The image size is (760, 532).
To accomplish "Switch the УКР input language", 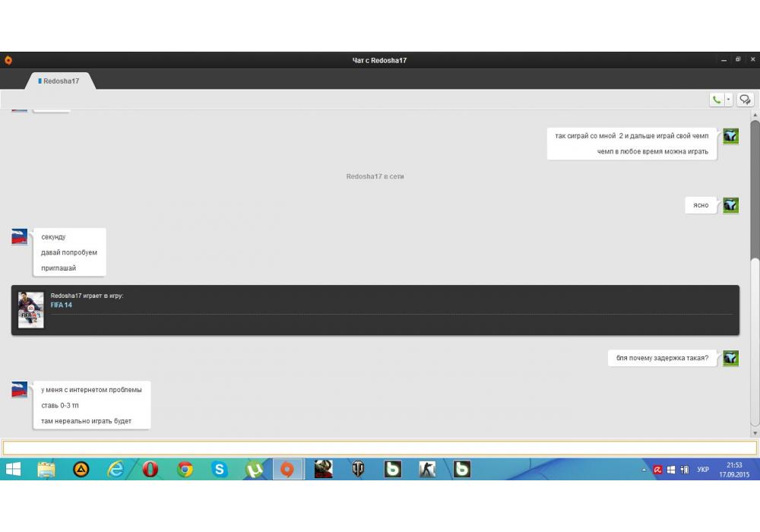I will point(703,470).
